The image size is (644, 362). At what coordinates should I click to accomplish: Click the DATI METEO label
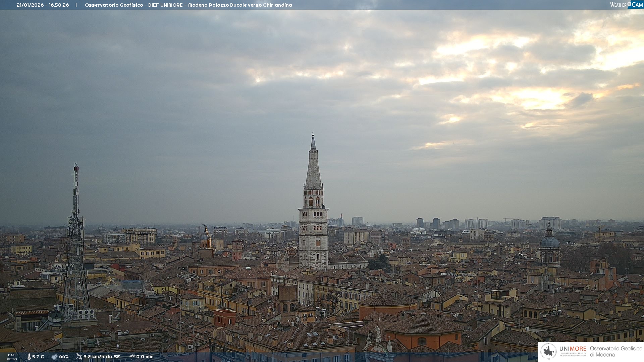coord(12,357)
